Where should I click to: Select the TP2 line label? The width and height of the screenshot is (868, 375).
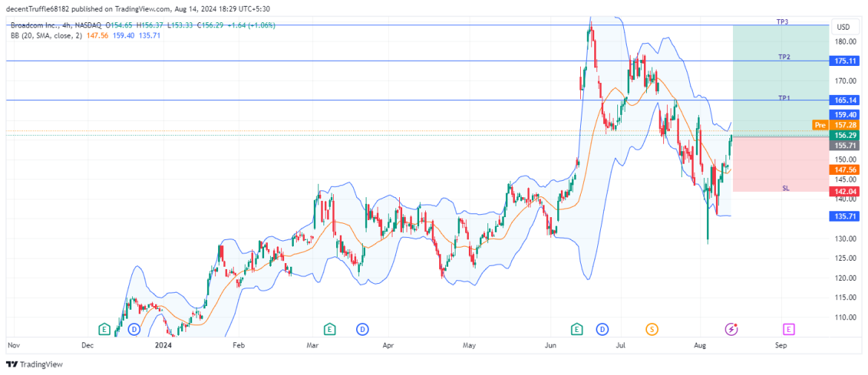[x=784, y=57]
